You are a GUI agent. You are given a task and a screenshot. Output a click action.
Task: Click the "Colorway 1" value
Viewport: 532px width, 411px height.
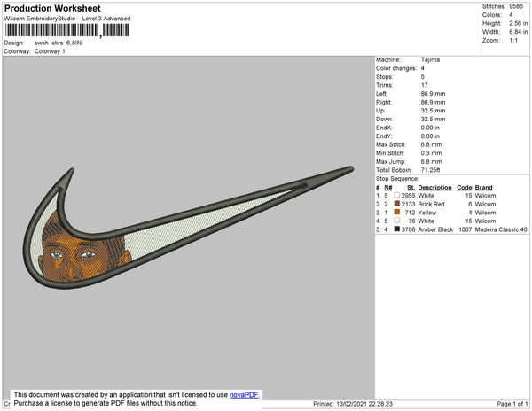point(50,51)
